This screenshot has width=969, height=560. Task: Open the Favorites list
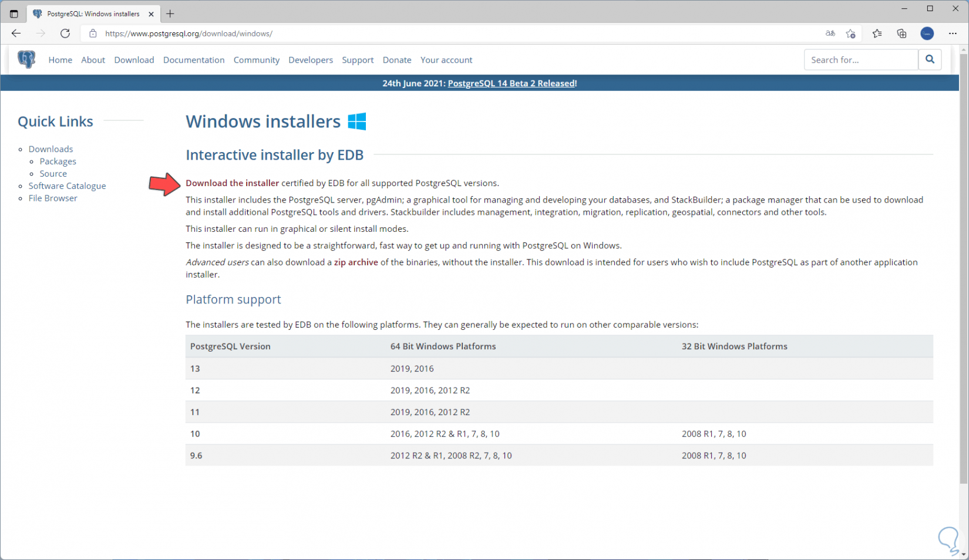click(x=877, y=33)
